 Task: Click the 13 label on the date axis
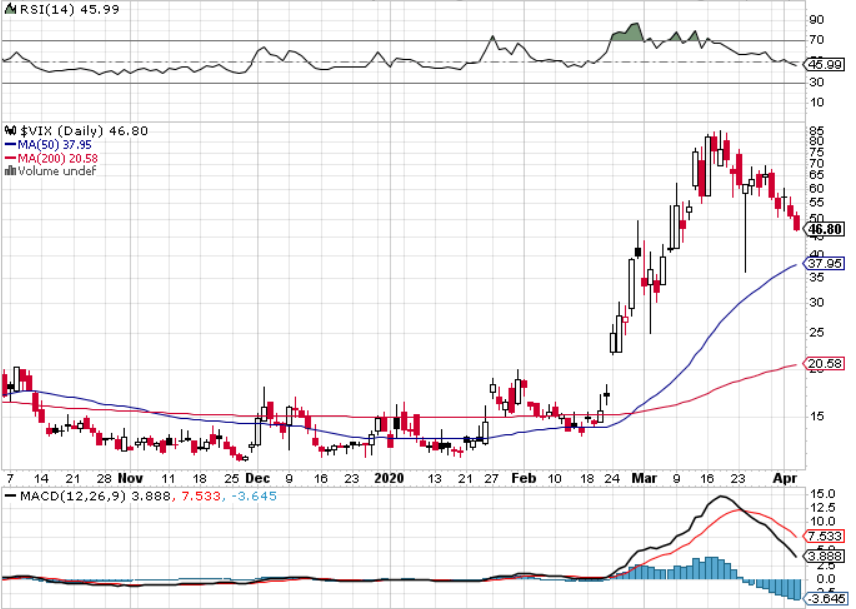coord(434,479)
